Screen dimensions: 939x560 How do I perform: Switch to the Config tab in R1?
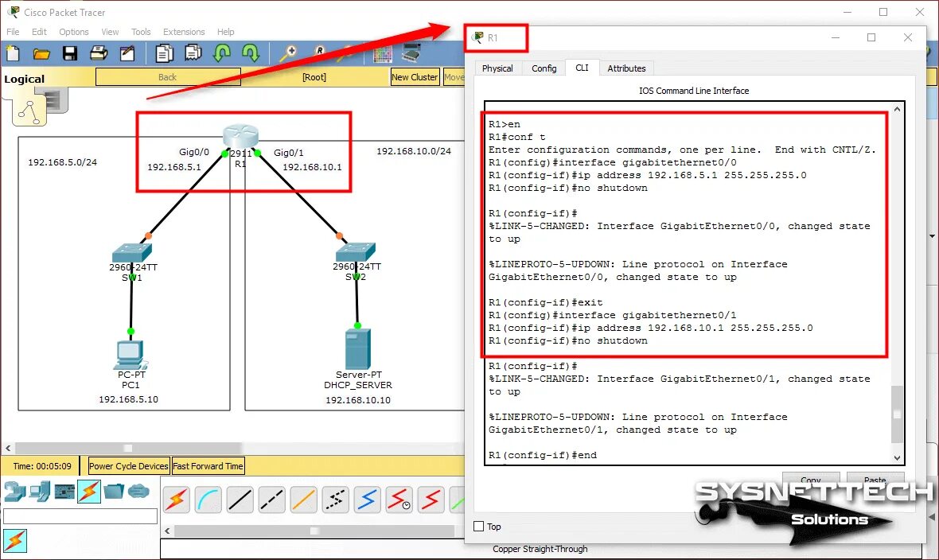pyautogui.click(x=544, y=68)
